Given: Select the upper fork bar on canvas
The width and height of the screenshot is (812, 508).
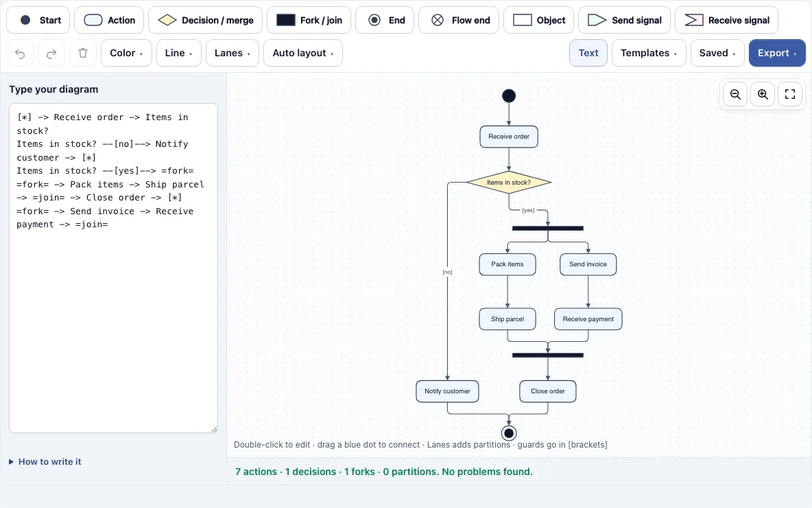Looking at the screenshot, I should tap(548, 228).
